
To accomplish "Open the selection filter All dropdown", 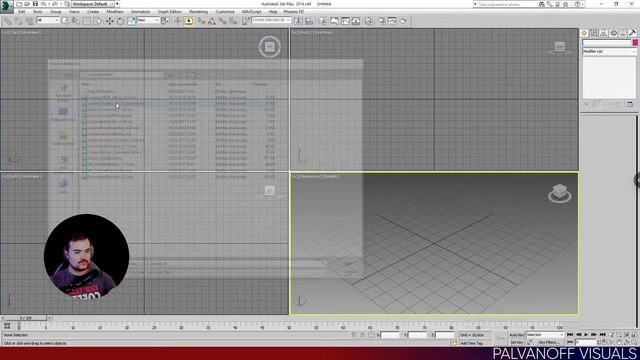I will 48,20.
